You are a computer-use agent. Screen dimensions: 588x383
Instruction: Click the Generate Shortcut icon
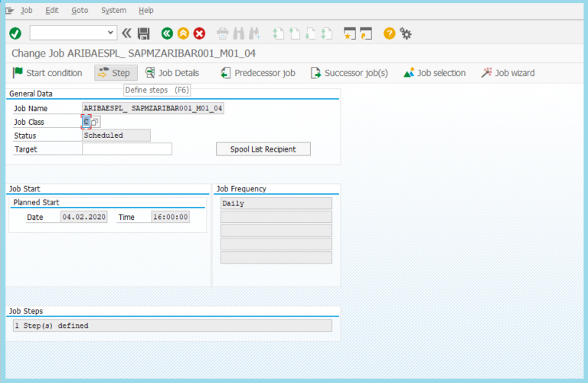pos(366,34)
